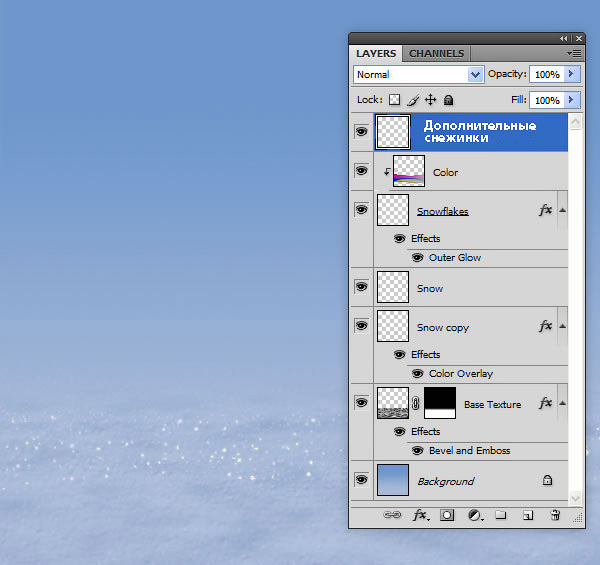Close the Layers panel
Viewport: 600px width, 565px height.
pyautogui.click(x=579, y=39)
